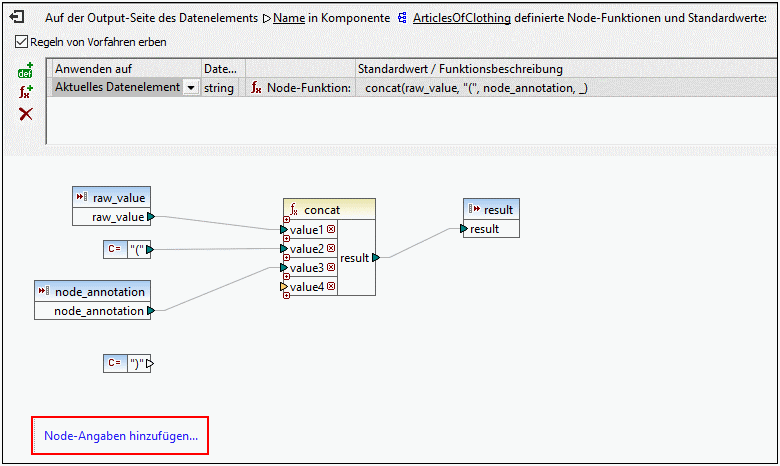
Task: Click the add default value icon
Action: click(26, 71)
